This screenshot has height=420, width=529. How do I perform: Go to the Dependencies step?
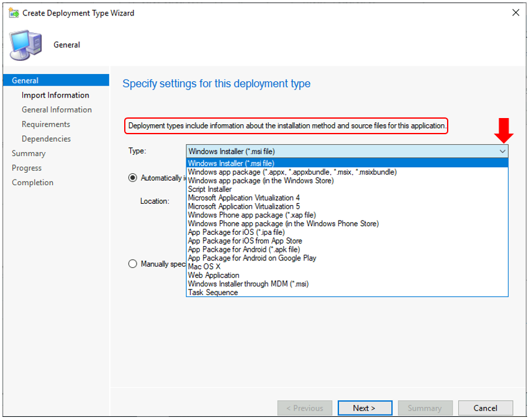(46, 139)
